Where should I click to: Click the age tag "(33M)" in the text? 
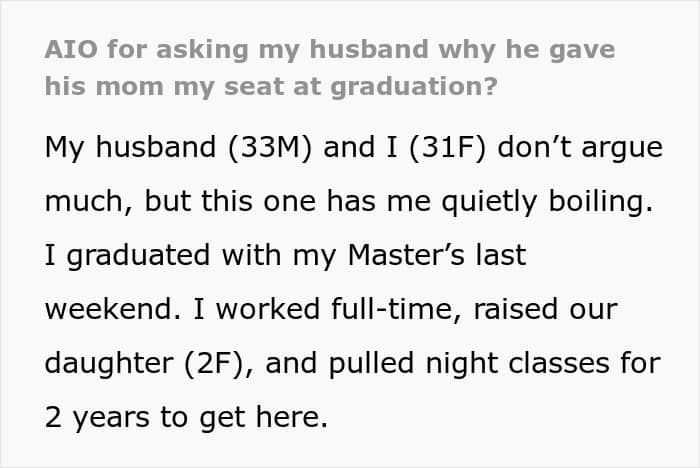point(270,147)
